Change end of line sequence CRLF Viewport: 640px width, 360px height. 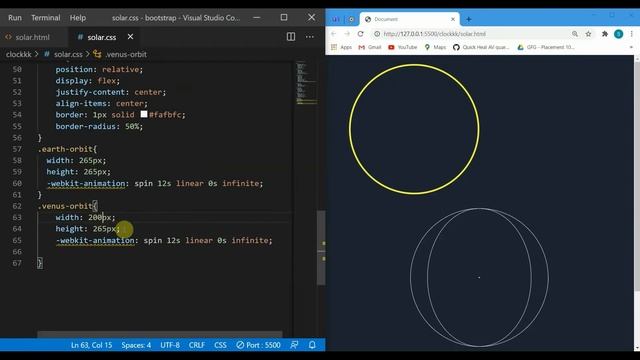point(197,345)
